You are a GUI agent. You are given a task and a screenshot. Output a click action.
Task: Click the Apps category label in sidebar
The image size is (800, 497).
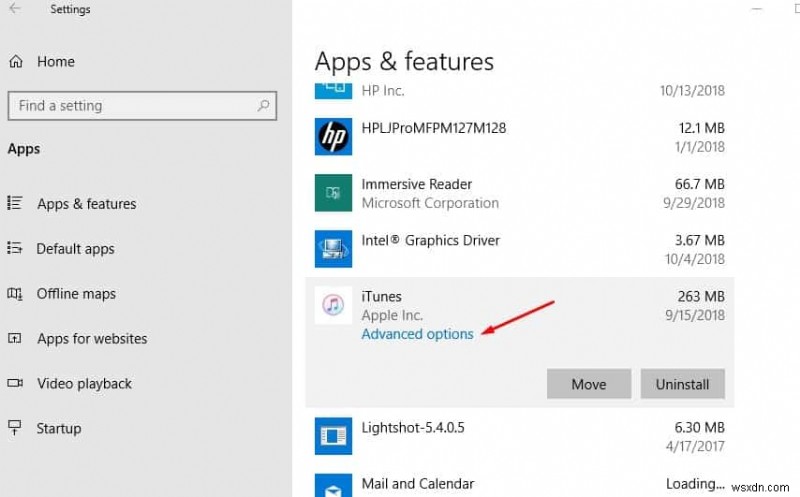(24, 149)
